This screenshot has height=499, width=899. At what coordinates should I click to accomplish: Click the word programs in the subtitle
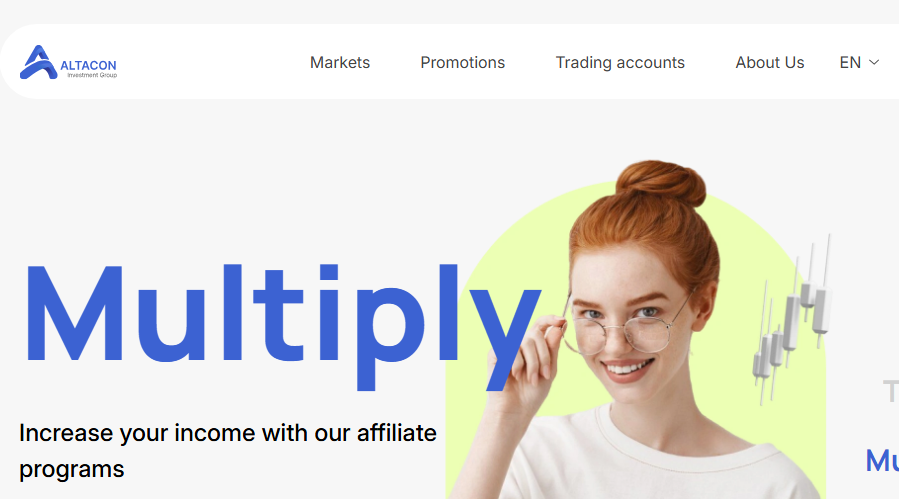tap(72, 470)
